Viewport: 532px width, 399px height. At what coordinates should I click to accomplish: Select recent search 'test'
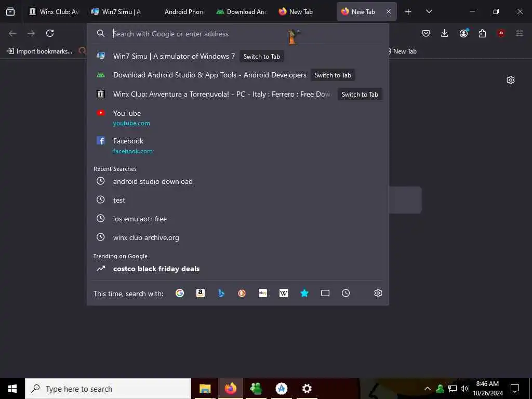coord(238,200)
